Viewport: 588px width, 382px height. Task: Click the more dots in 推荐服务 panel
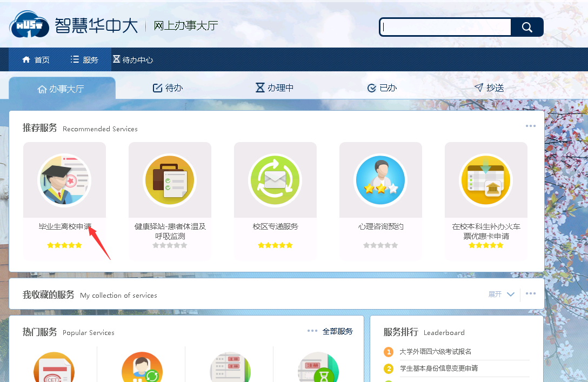(x=531, y=126)
